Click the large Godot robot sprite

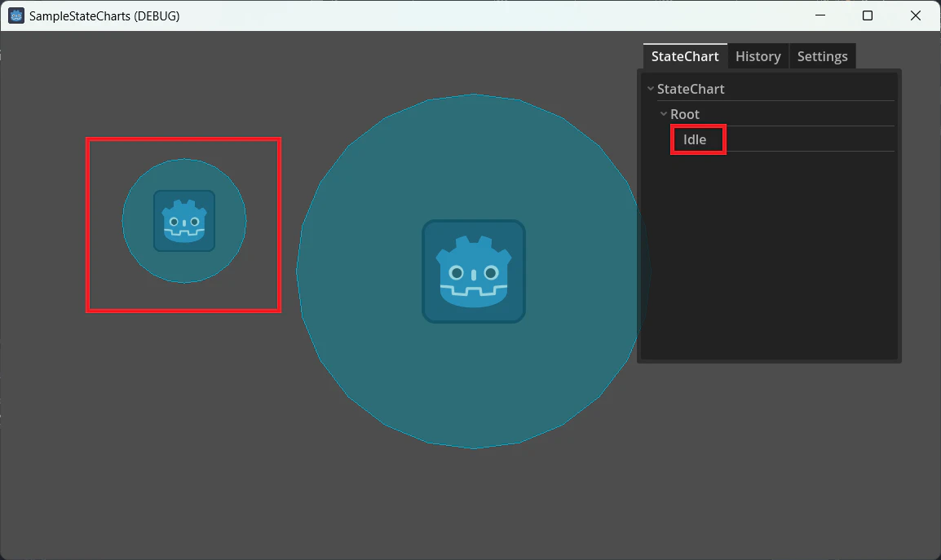(x=474, y=271)
